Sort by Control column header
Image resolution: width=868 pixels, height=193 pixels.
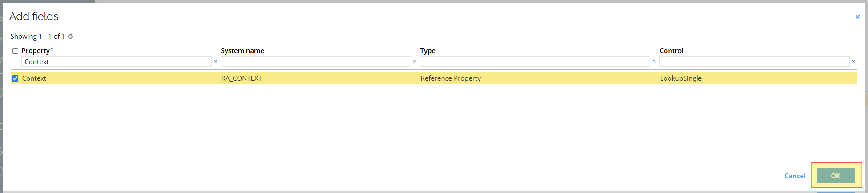(x=671, y=51)
